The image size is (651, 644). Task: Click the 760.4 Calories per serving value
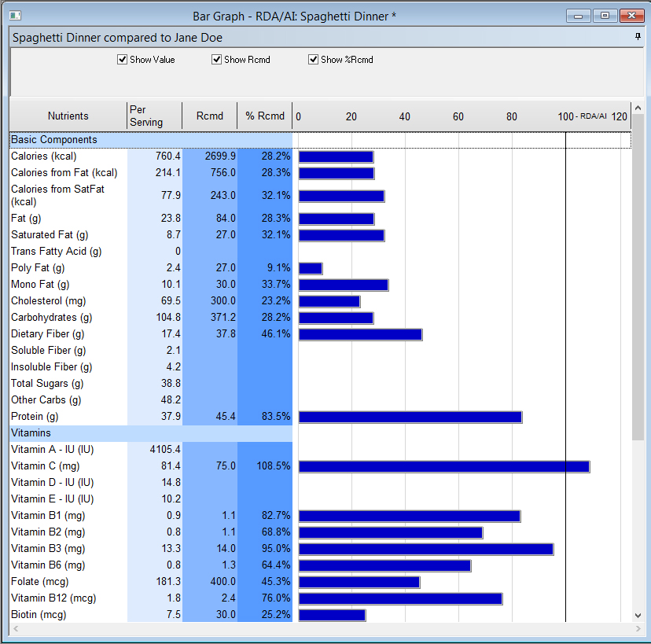coord(168,156)
